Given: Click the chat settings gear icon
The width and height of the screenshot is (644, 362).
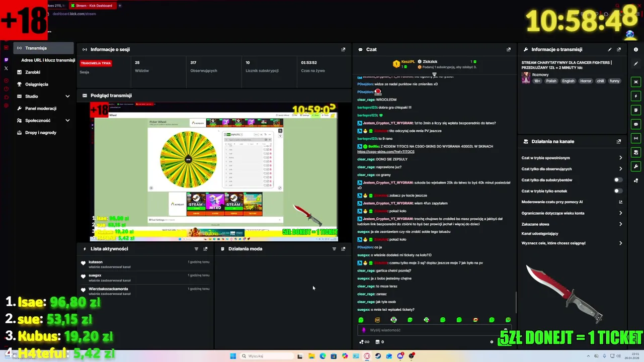Looking at the screenshot, I should coord(492,342).
